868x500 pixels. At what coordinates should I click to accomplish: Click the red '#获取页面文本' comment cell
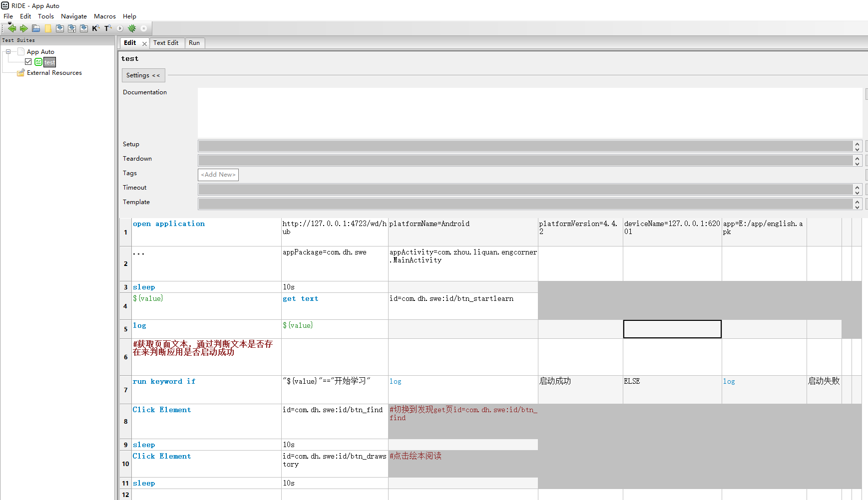point(206,357)
